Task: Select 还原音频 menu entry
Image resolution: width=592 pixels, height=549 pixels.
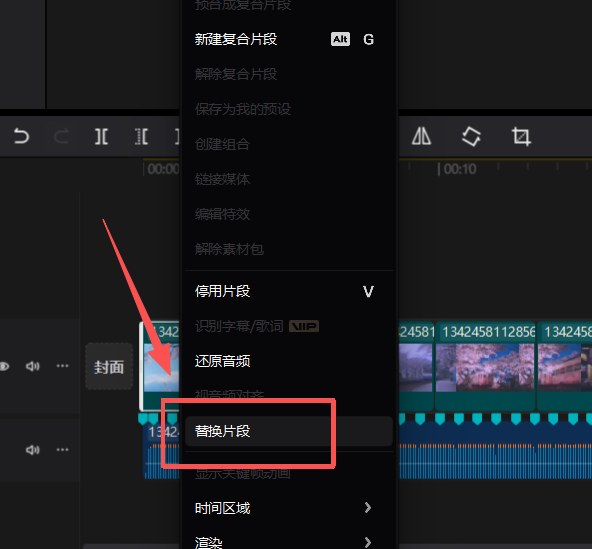Action: pyautogui.click(x=288, y=361)
